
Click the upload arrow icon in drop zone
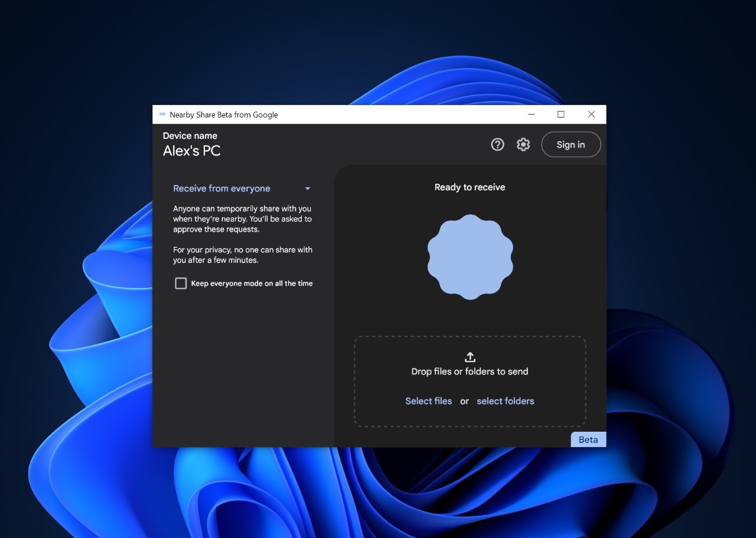pos(470,357)
